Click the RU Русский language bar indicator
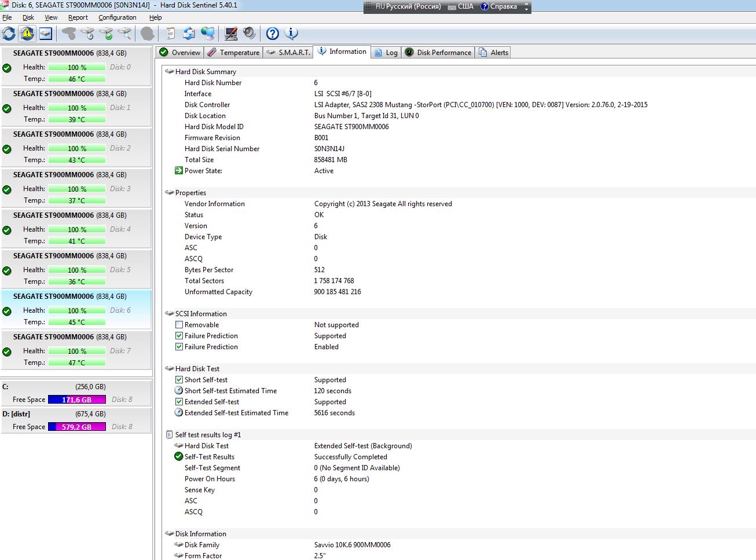The image size is (756, 560). (x=408, y=6)
